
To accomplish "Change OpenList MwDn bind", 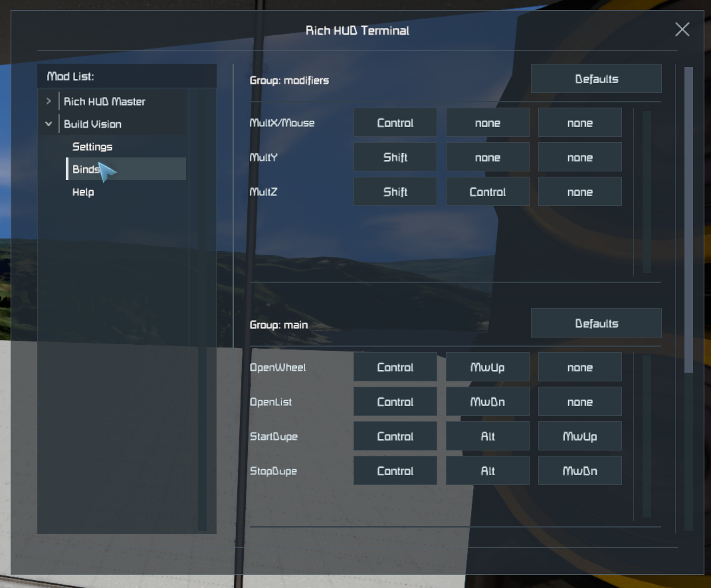I will pos(488,401).
